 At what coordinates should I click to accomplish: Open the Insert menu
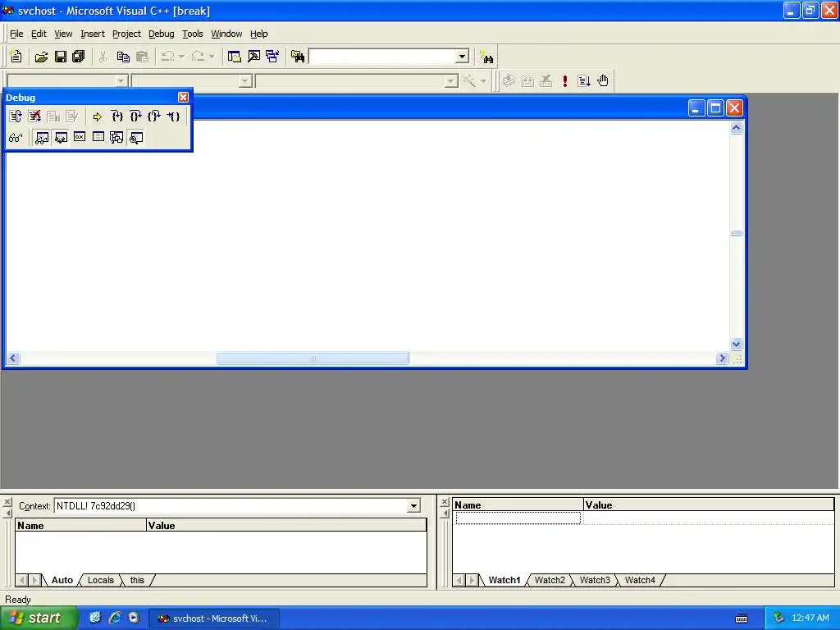(93, 34)
